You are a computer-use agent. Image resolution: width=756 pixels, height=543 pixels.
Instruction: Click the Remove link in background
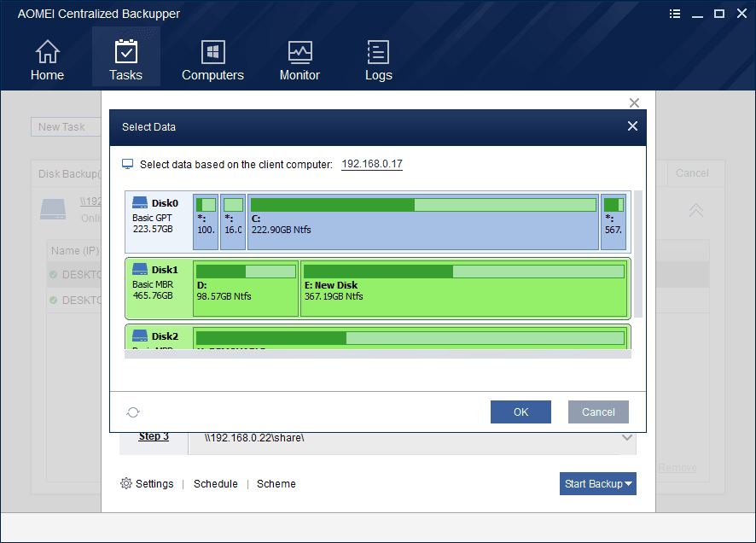point(677,468)
